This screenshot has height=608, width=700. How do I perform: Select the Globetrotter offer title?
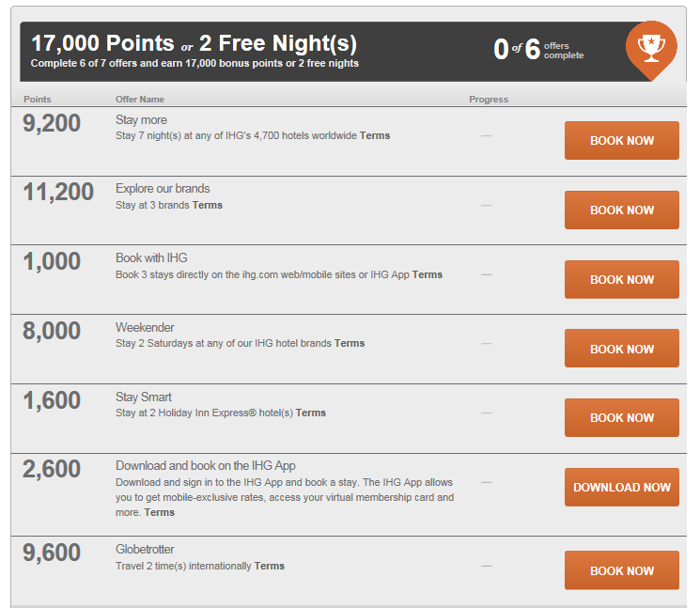145,549
